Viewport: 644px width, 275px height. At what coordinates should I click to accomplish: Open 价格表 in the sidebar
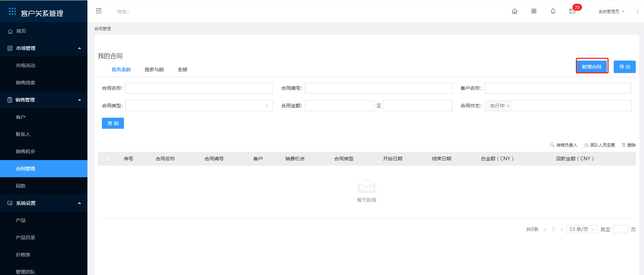pos(44,255)
